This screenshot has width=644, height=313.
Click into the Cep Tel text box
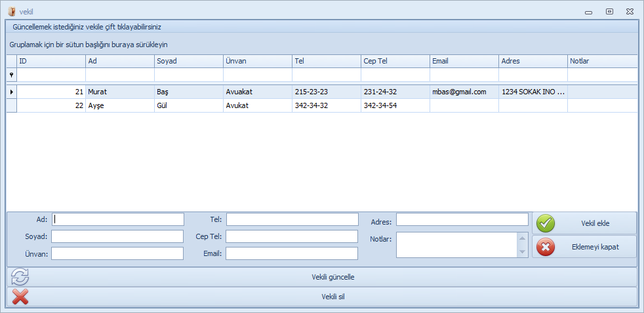tap(292, 236)
